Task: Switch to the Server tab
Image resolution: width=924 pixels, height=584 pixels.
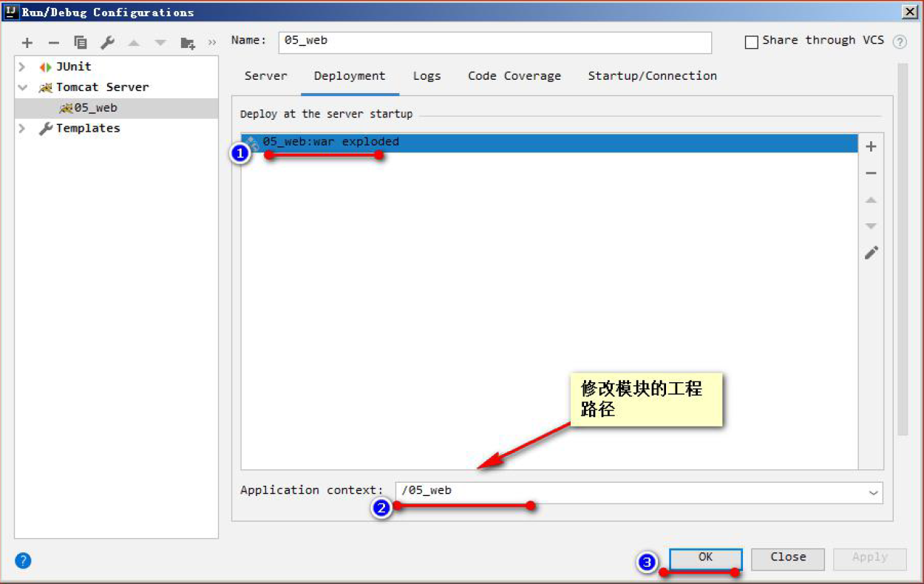Action: point(266,75)
